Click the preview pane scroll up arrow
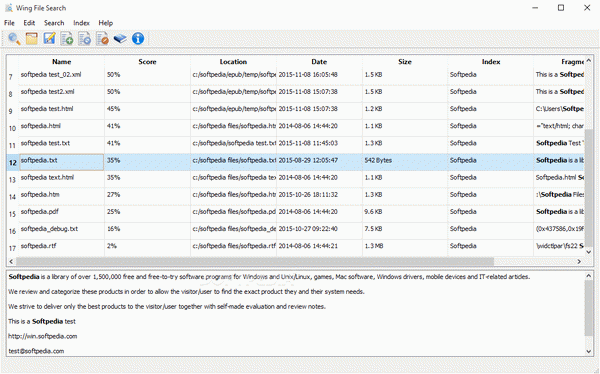 [589, 275]
